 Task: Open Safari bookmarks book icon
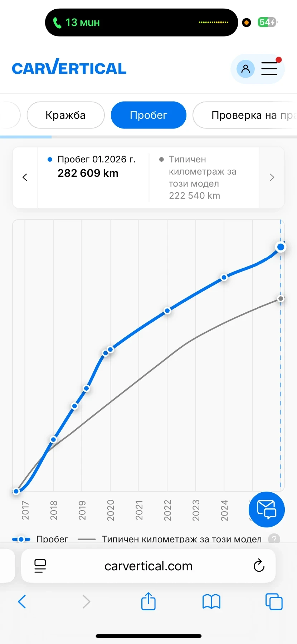coord(211,601)
